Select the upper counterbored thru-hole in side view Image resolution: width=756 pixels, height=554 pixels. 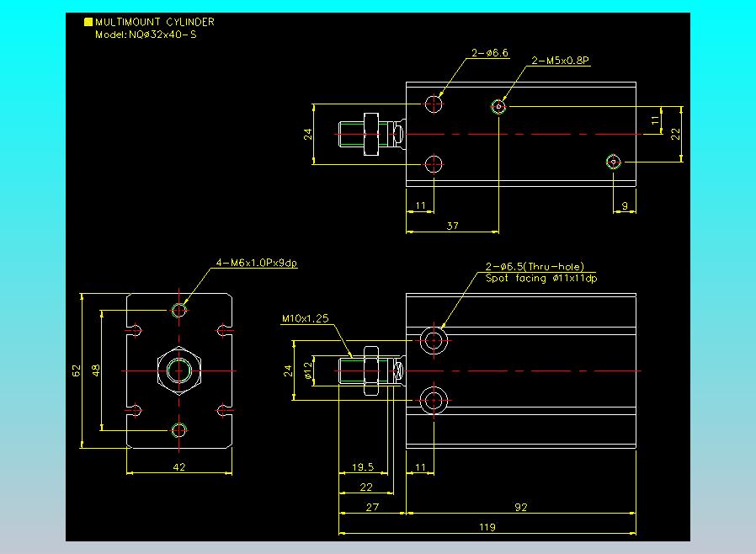click(x=434, y=340)
